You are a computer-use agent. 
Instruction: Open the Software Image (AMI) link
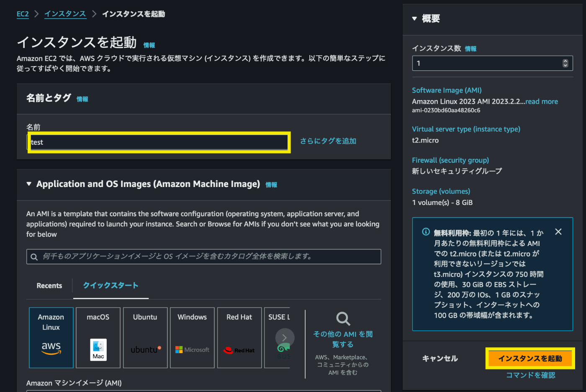(447, 90)
